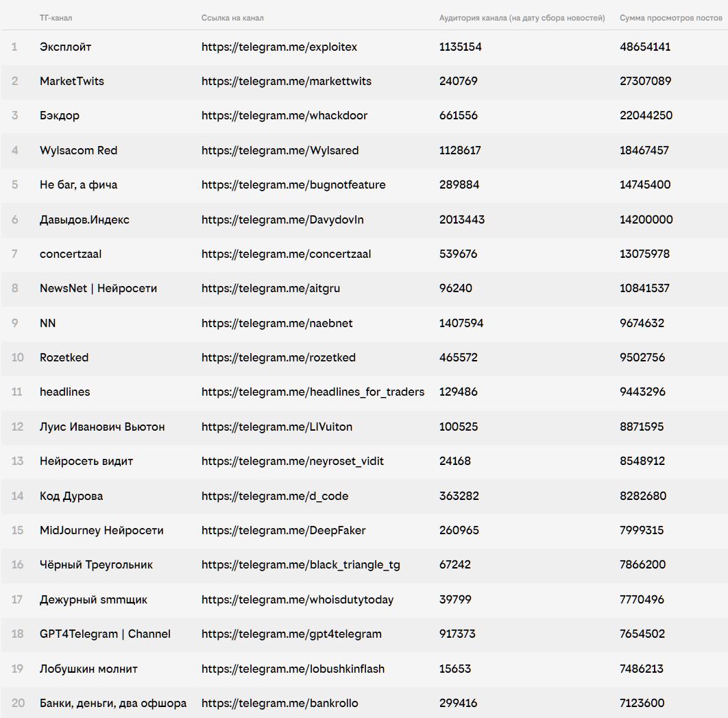Select views total 48654141 for Эксплойт
The height and width of the screenshot is (718, 728).
coord(644,47)
